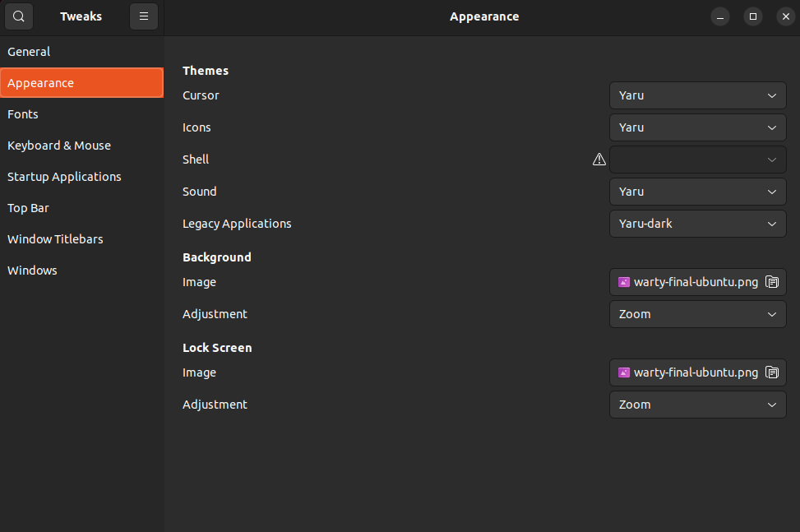The image size is (800, 532).
Task: Click the file browser icon beside Lock Screen image name
Action: [772, 372]
